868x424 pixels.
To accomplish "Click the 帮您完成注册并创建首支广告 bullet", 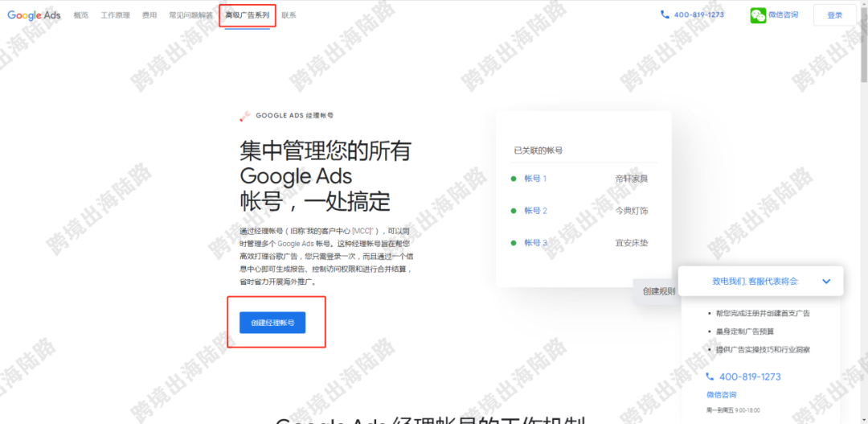I will [763, 313].
